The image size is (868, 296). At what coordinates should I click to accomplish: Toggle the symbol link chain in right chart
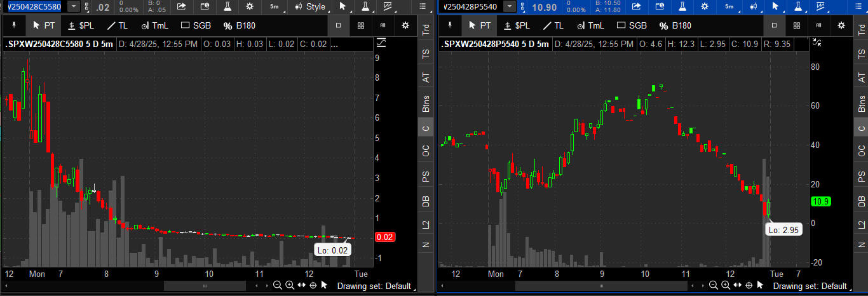point(522,6)
